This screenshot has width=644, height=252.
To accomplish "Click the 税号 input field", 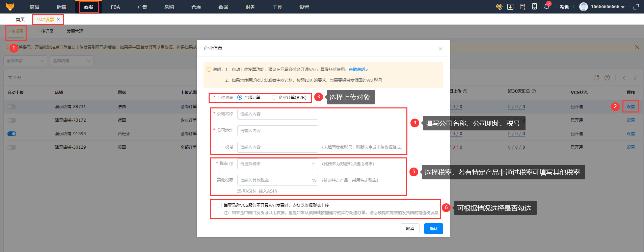I will pos(278,147).
